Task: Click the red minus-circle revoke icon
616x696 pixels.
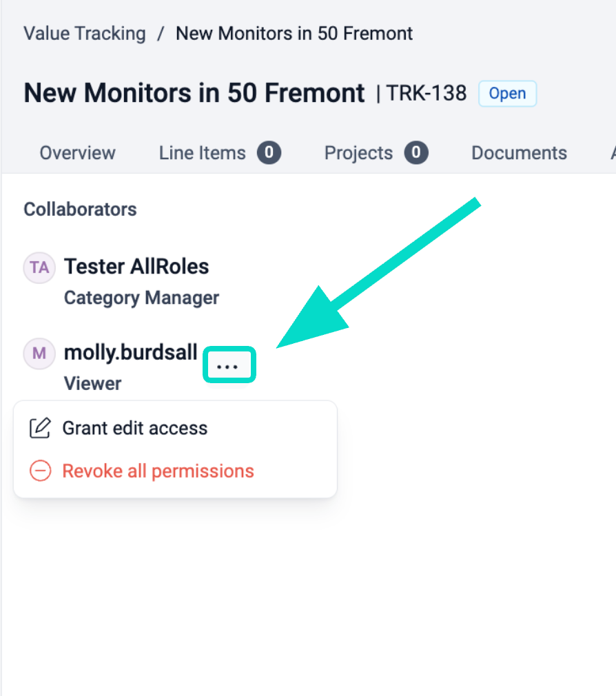Action: (40, 471)
